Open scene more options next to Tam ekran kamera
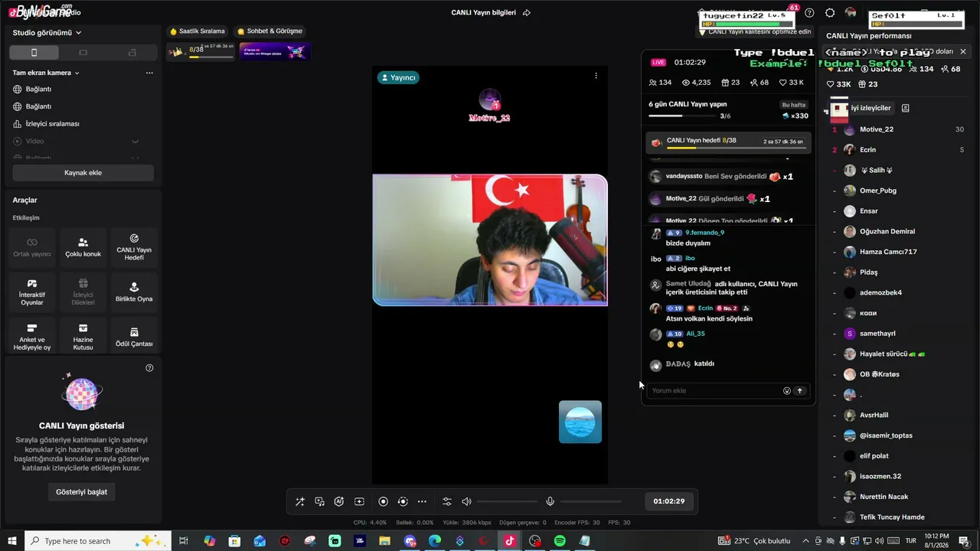 [149, 73]
